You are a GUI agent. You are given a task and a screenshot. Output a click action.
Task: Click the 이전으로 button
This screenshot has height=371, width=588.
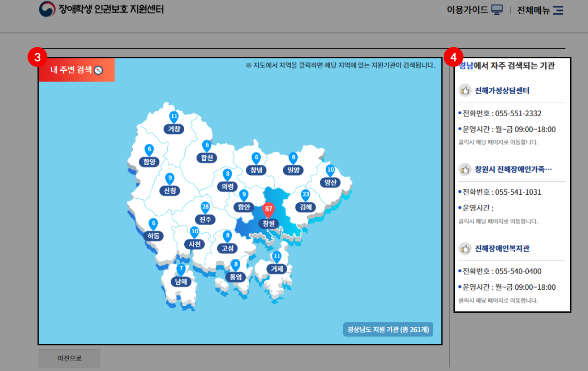69,358
